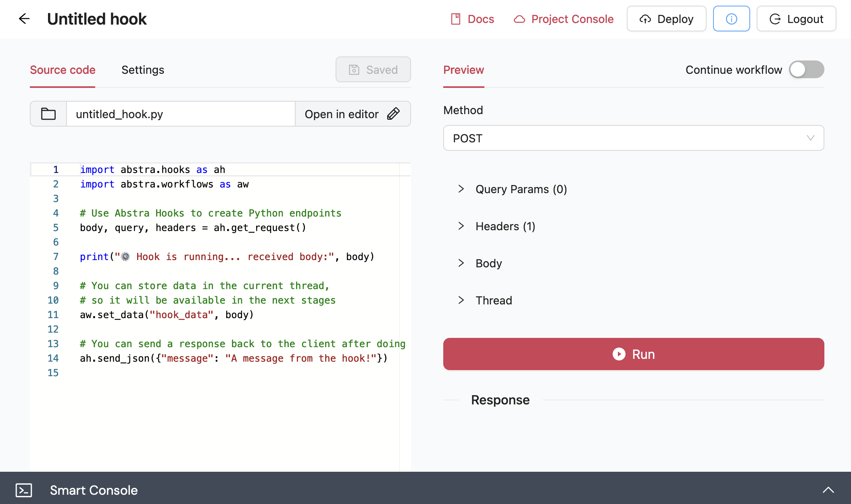
Task: Select the Preview tab
Action: point(463,70)
